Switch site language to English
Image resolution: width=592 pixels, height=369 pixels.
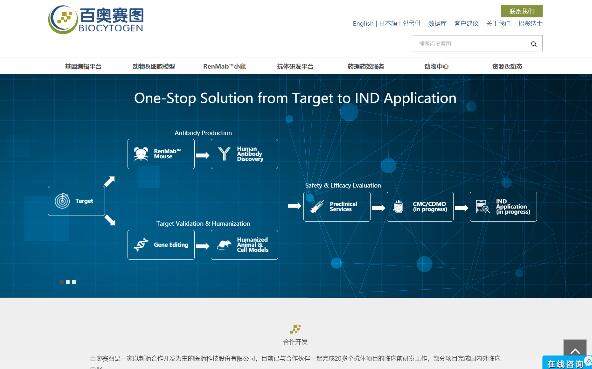pyautogui.click(x=363, y=23)
